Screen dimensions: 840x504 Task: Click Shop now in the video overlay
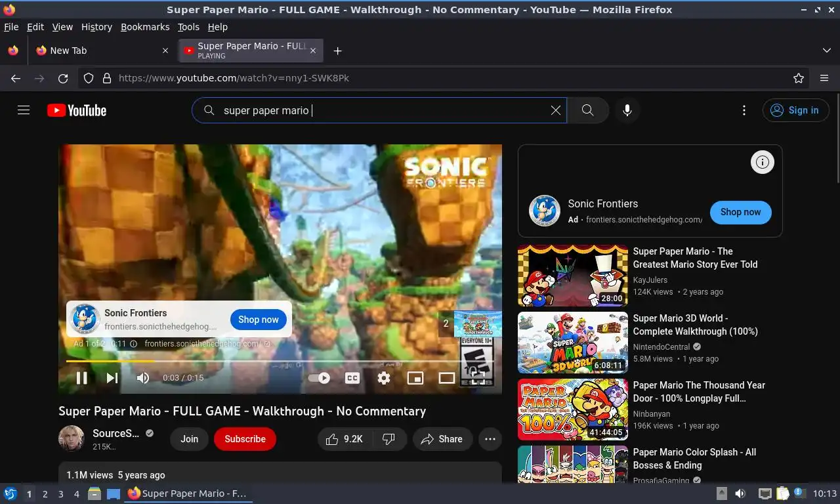(259, 320)
